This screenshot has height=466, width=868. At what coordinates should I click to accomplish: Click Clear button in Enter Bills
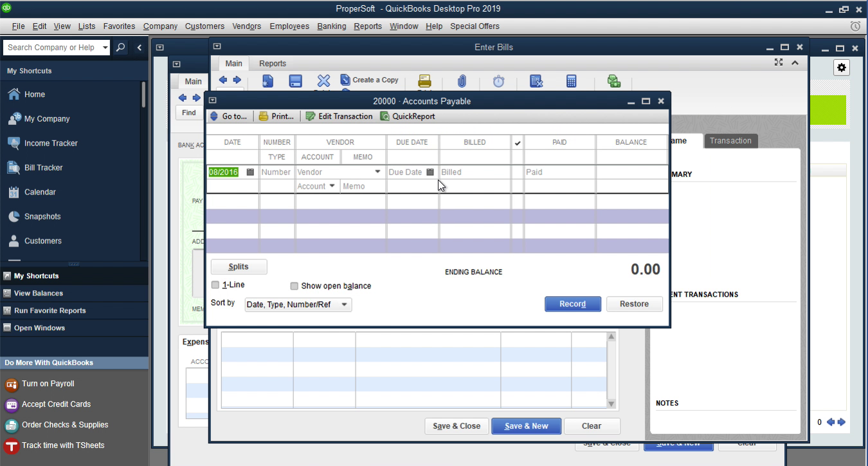[x=592, y=426]
